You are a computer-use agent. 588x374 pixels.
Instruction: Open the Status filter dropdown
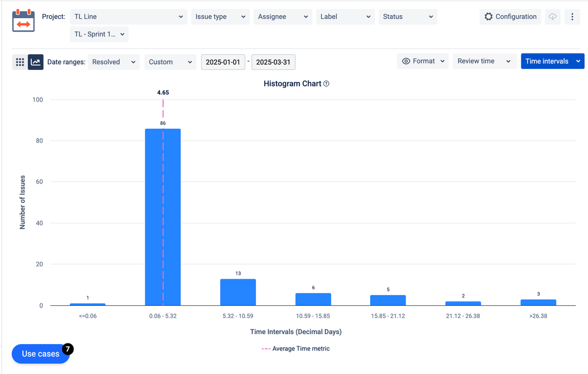(408, 17)
